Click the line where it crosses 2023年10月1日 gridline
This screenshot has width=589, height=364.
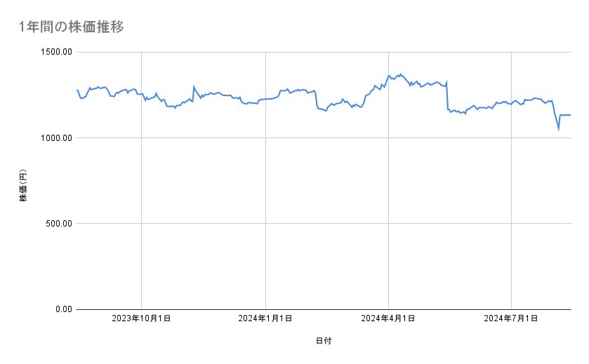tap(142, 94)
